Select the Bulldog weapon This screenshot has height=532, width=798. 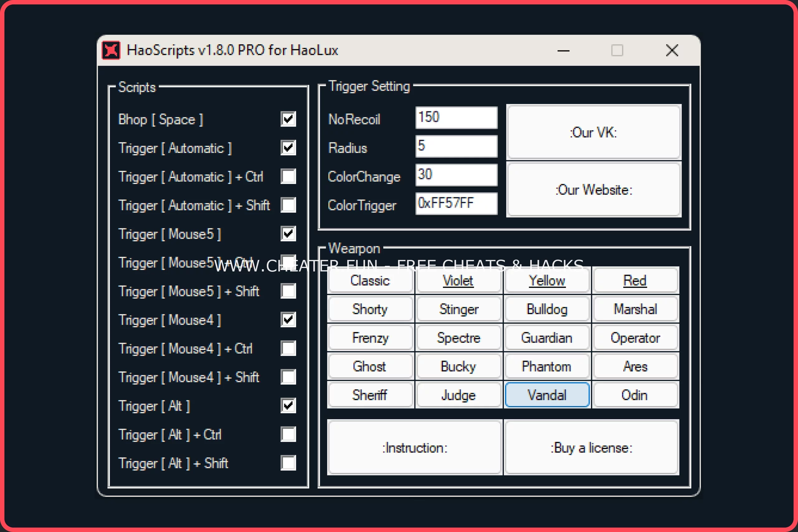[x=547, y=309]
